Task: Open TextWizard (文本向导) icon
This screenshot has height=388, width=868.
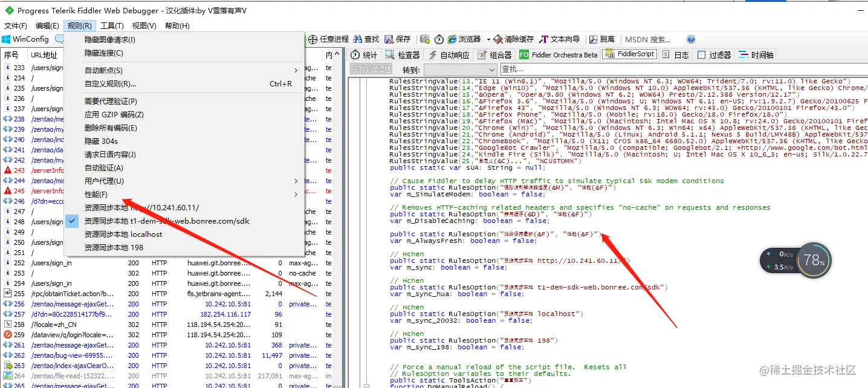Action: 543,39
